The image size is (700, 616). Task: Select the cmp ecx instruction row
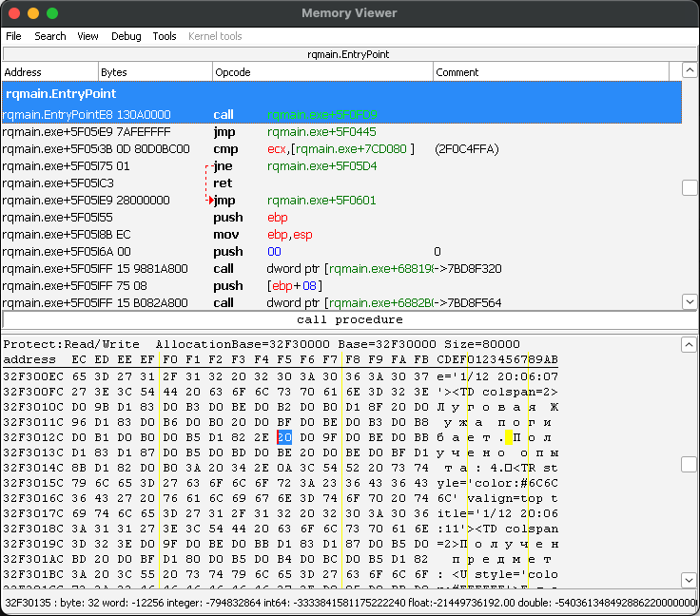tap(341, 149)
